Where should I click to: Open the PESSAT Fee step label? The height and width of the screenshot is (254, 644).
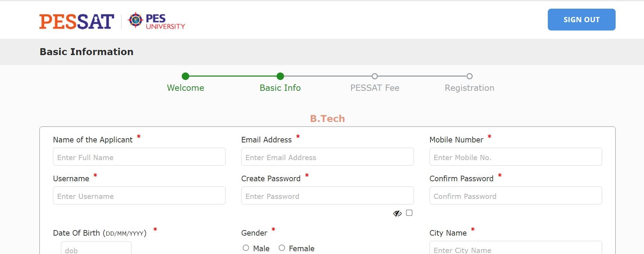375,88
